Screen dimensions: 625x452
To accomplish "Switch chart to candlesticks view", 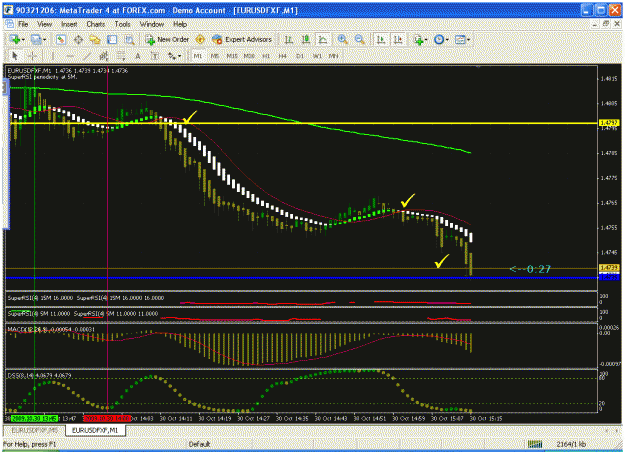I will (x=306, y=39).
